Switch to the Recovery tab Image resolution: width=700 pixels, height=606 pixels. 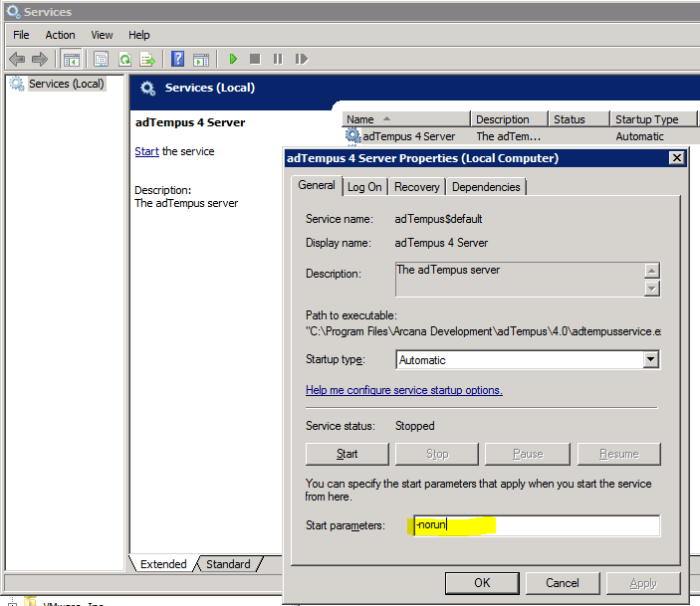(x=416, y=187)
